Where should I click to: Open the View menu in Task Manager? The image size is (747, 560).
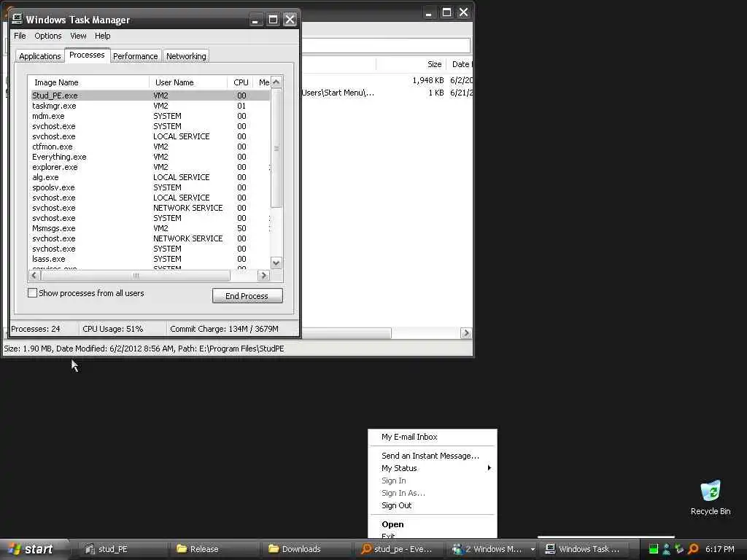pyautogui.click(x=78, y=36)
